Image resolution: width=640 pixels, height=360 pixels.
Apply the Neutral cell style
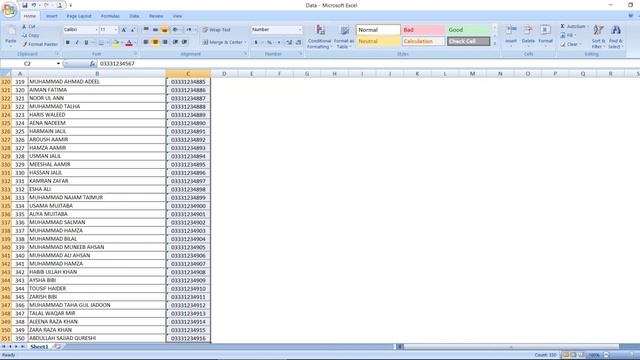[x=378, y=41]
